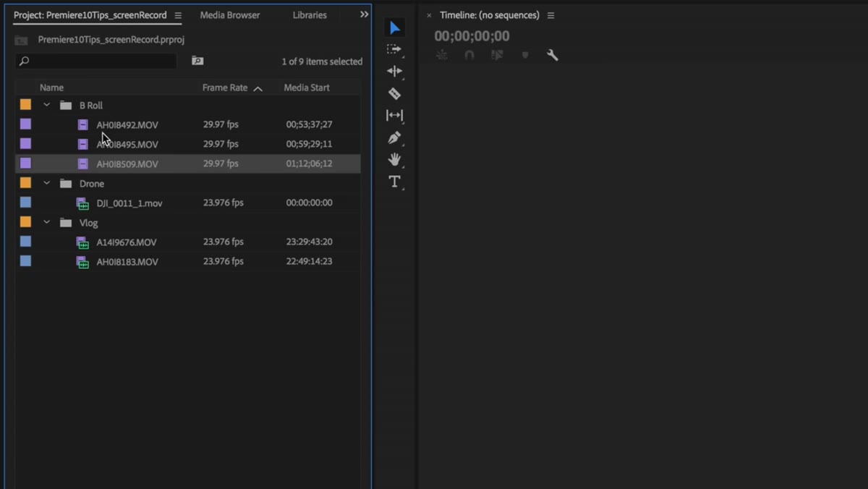Click in the project search field
The height and width of the screenshot is (489, 868).
click(96, 61)
